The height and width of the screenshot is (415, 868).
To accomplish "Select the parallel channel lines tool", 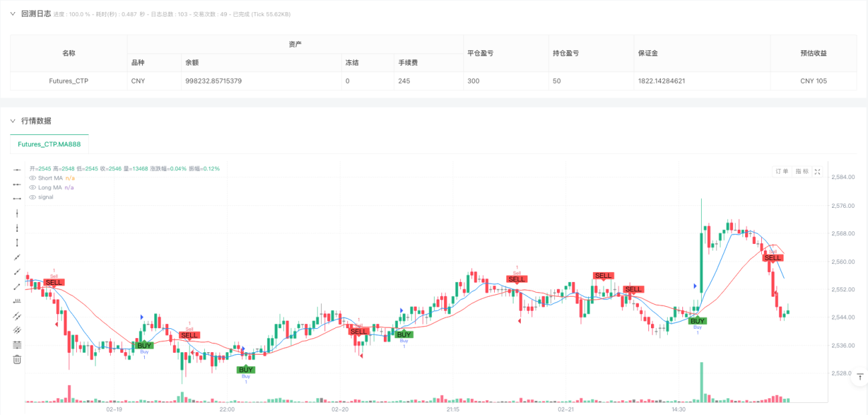I will (x=17, y=316).
